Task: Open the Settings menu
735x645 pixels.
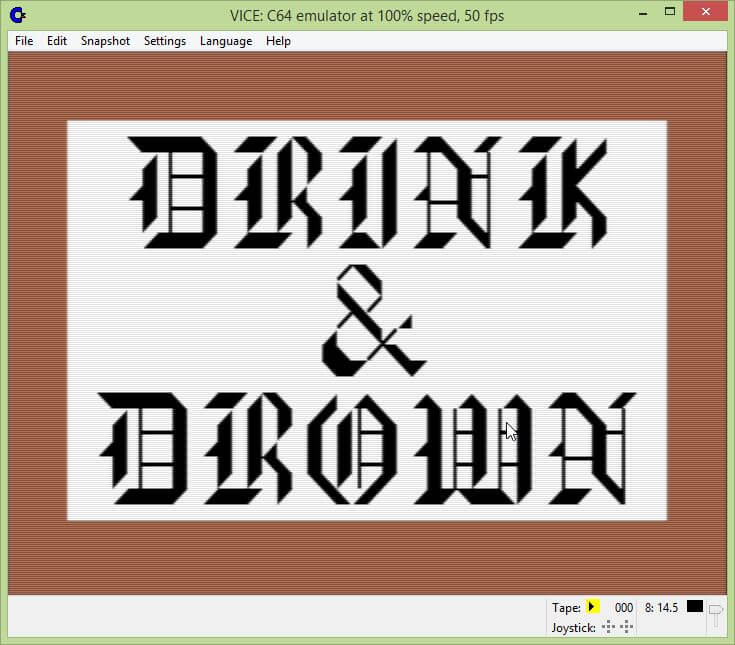Action: pos(165,41)
